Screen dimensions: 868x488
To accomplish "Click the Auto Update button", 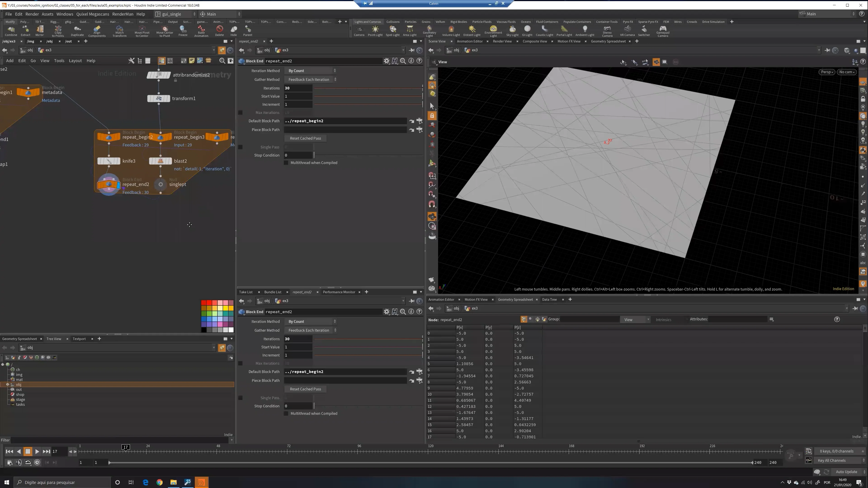I will click(x=846, y=472).
